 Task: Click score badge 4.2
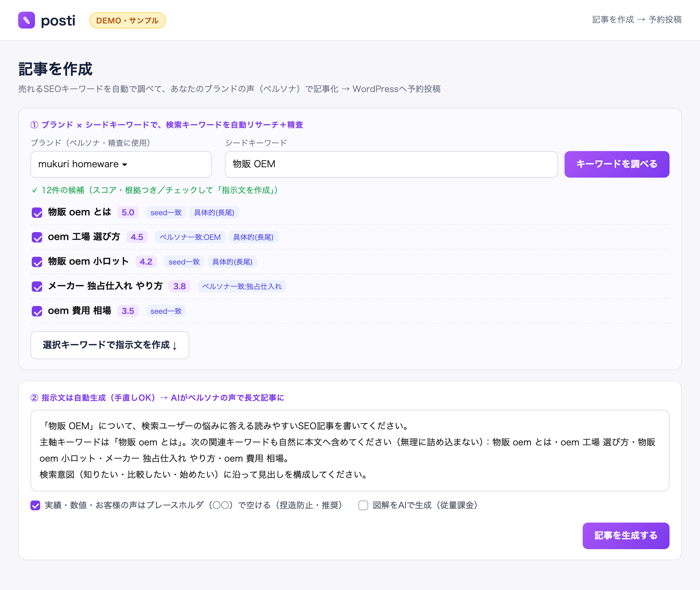click(146, 262)
